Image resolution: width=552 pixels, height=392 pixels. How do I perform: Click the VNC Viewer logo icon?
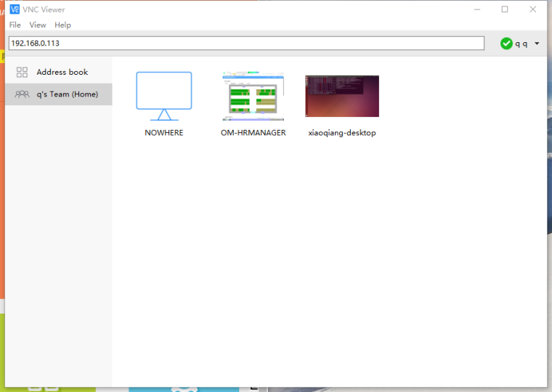(15, 9)
